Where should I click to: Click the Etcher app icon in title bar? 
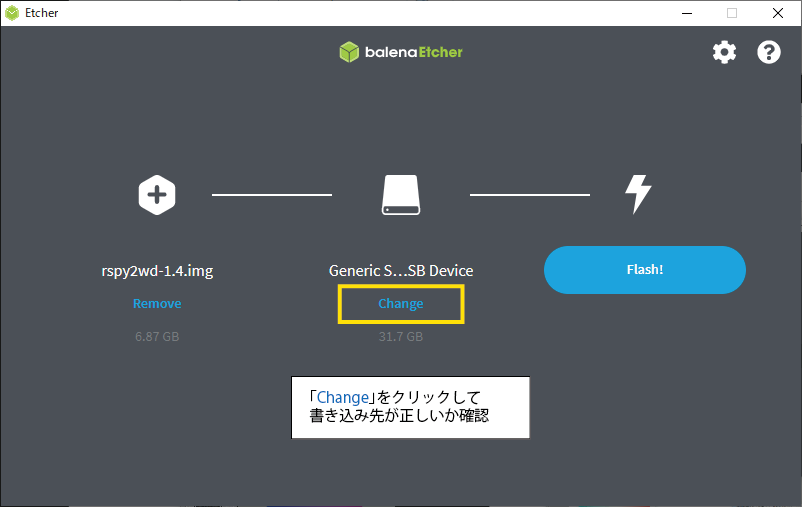(12, 13)
